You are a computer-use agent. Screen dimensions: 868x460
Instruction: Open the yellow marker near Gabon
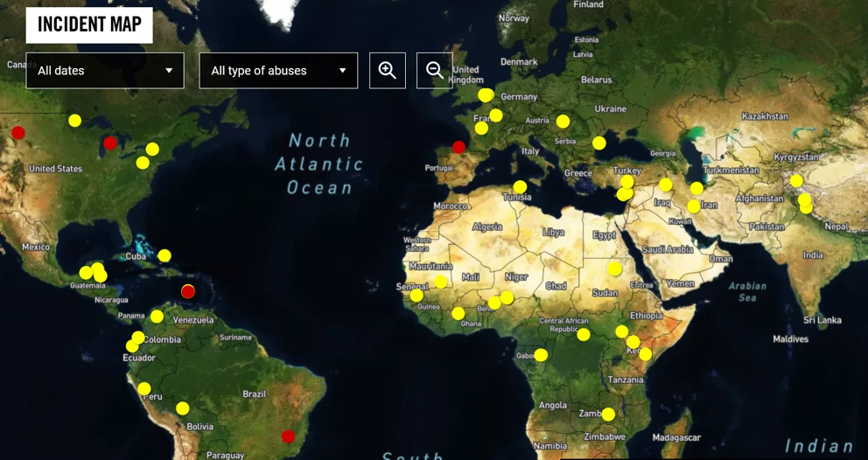click(541, 355)
